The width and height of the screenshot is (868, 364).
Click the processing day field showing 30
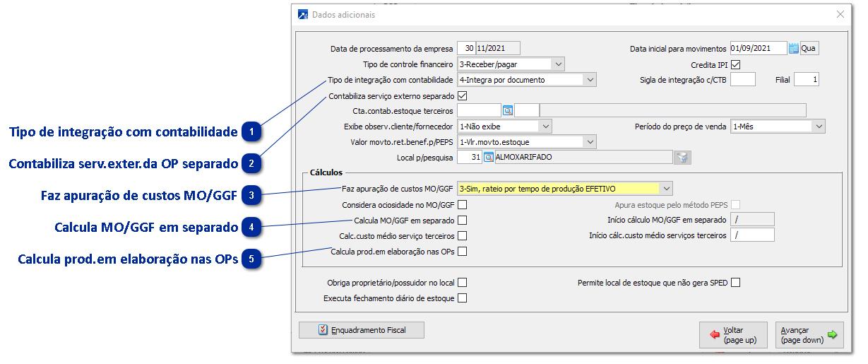click(467, 49)
